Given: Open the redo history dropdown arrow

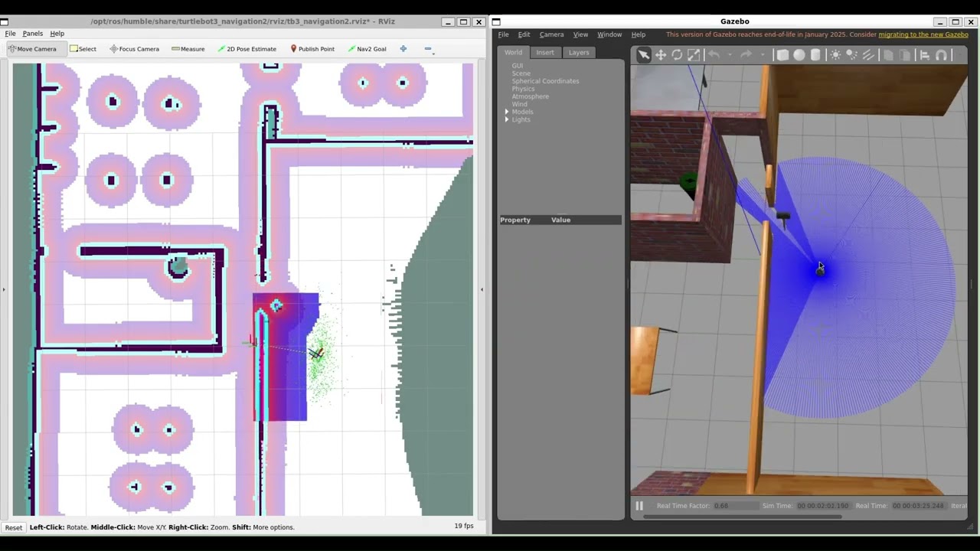Looking at the screenshot, I should click(762, 55).
